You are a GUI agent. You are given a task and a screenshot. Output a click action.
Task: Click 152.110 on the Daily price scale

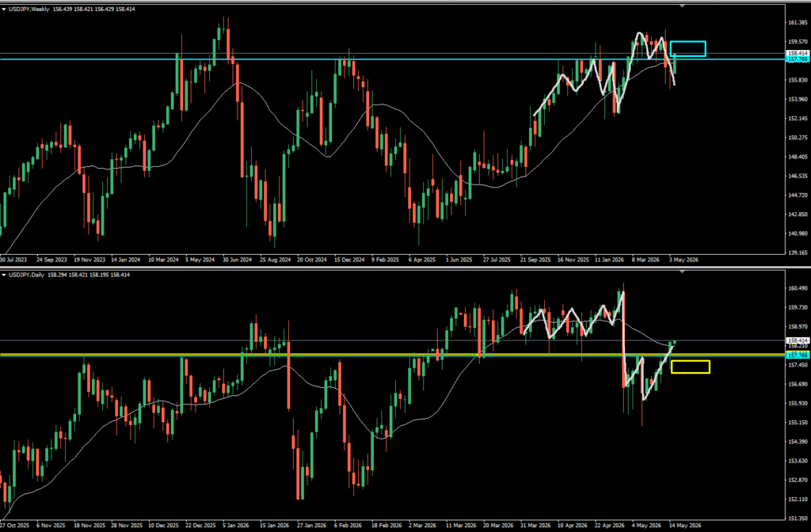point(798,500)
